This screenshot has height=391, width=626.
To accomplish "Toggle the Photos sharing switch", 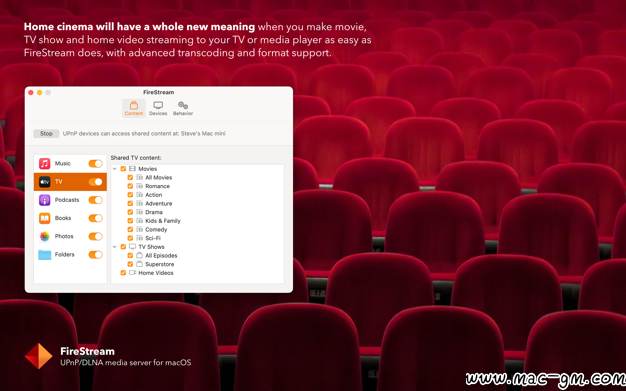I will click(95, 236).
